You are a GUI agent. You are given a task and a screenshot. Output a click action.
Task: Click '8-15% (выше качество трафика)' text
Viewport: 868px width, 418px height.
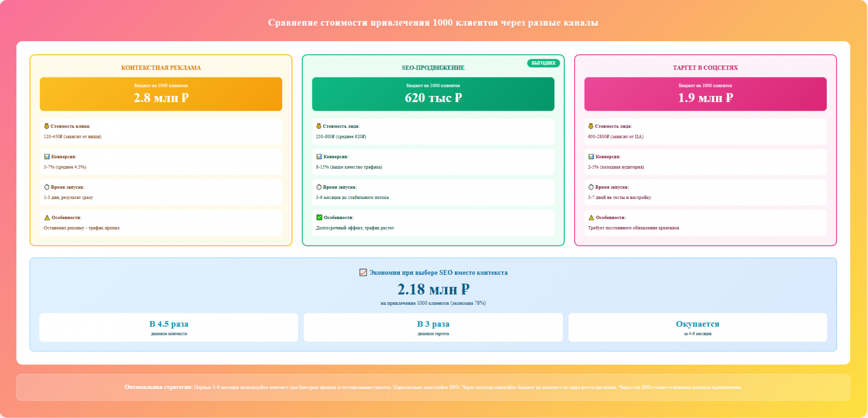click(x=349, y=167)
